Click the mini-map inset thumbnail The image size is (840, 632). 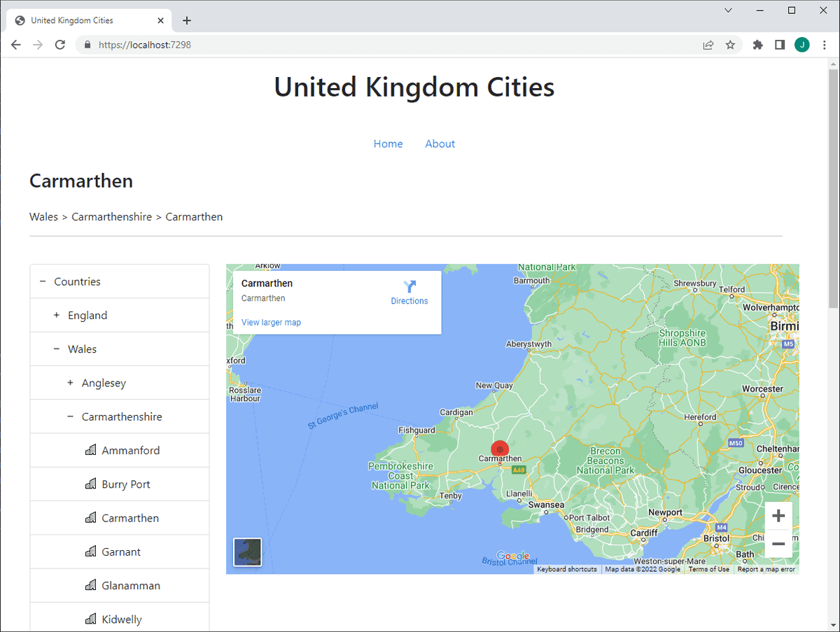point(247,552)
